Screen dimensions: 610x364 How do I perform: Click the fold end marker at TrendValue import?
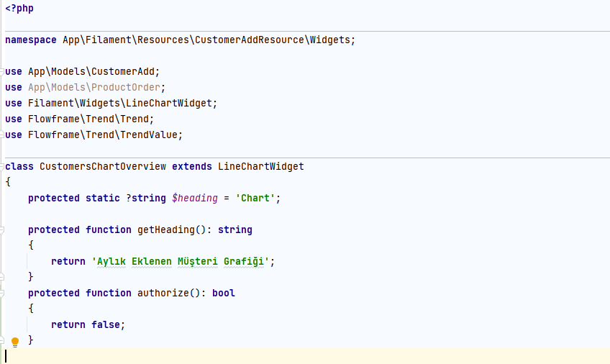coord(2,135)
